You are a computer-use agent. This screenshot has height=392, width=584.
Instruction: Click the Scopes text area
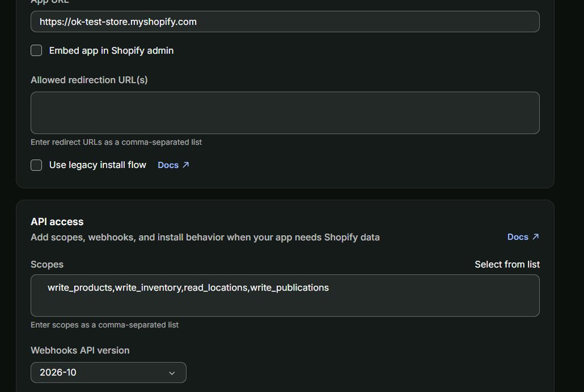coord(285,296)
